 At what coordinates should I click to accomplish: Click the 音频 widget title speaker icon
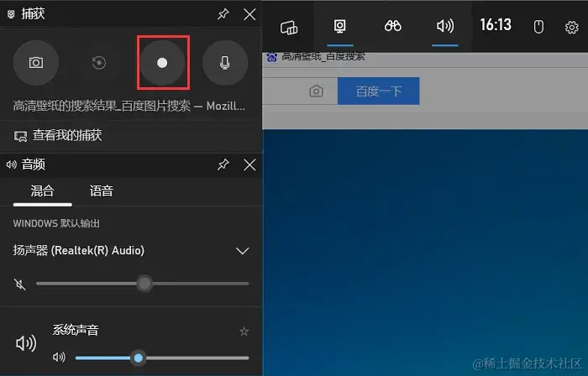pos(11,164)
